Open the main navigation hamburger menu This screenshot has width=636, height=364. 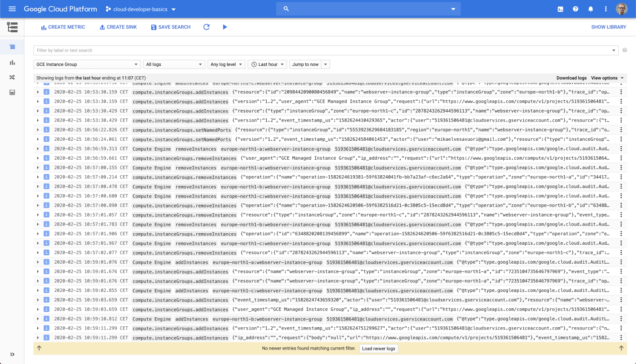point(12,9)
